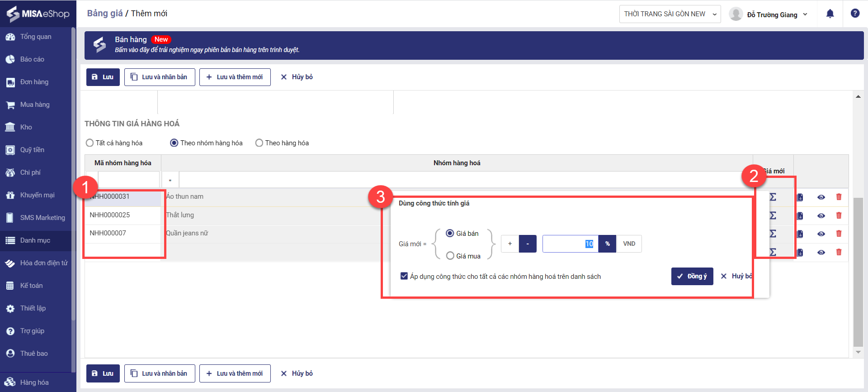Screen dimensions: 868x392
Task: Select the Giá mua radio option
Action: click(x=450, y=256)
